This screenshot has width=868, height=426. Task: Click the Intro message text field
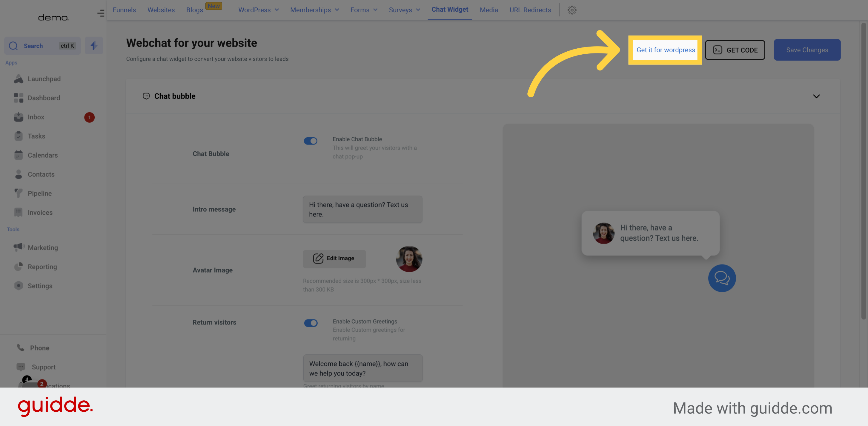[362, 210]
